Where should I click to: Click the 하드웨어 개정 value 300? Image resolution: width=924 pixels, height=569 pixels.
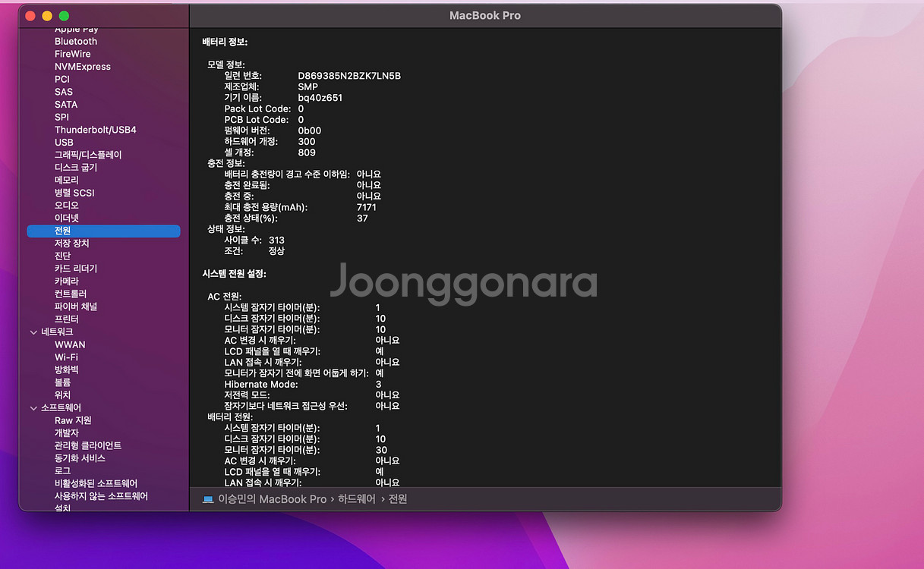tap(307, 142)
